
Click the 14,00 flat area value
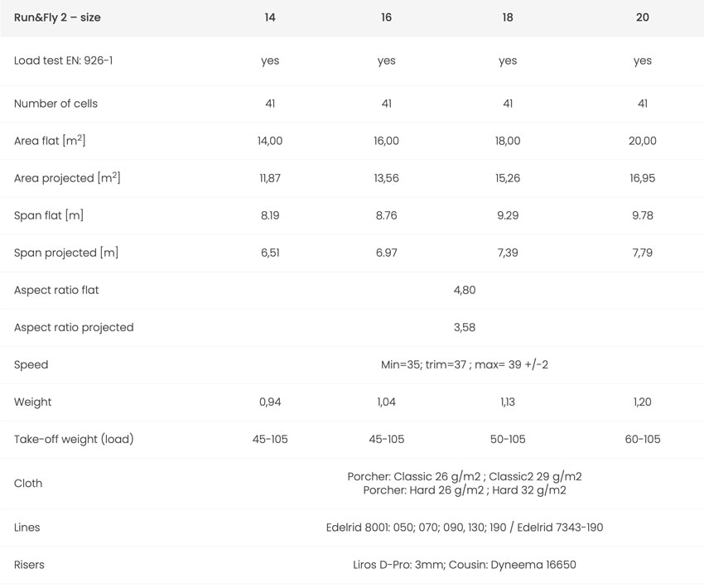[x=270, y=141]
